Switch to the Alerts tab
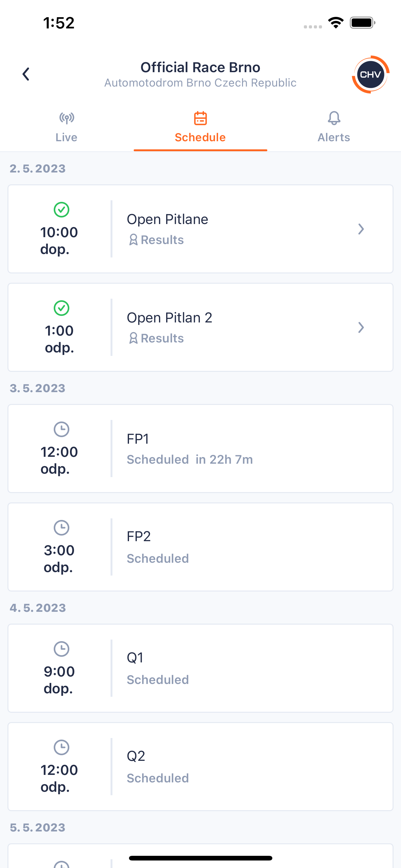401x868 pixels. (x=334, y=127)
